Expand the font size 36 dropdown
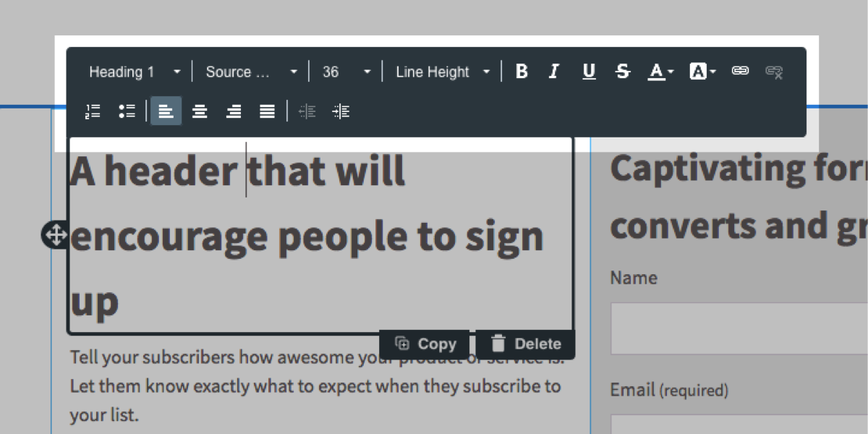Screen dimensions: 868x434 tap(346, 72)
